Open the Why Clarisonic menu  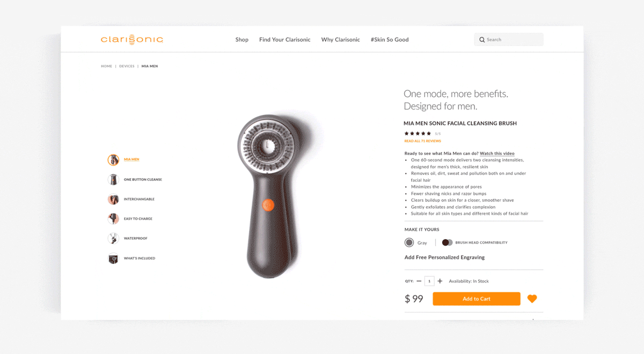click(341, 40)
